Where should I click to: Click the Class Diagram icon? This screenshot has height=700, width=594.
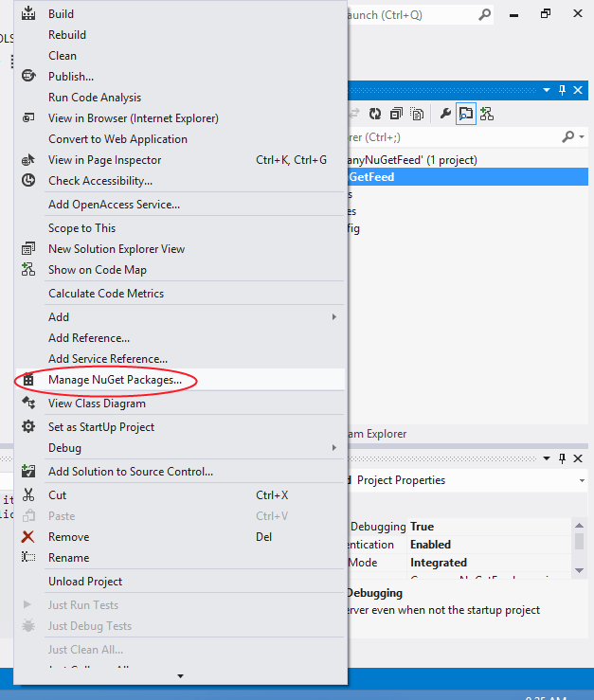coord(28,403)
